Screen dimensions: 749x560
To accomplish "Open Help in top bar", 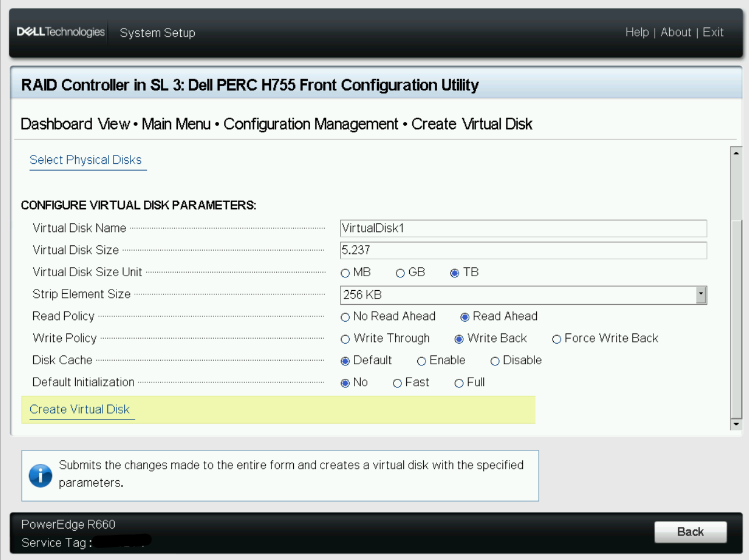I will click(x=637, y=32).
